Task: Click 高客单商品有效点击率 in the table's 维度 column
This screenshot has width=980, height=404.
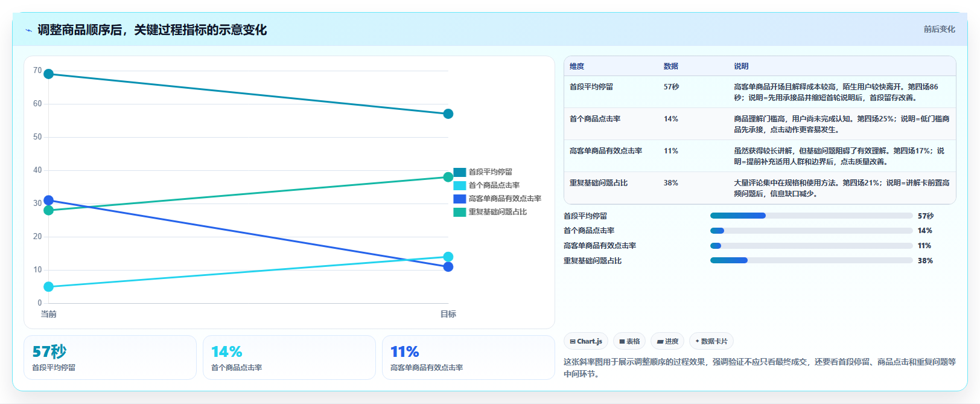Action: (x=606, y=151)
